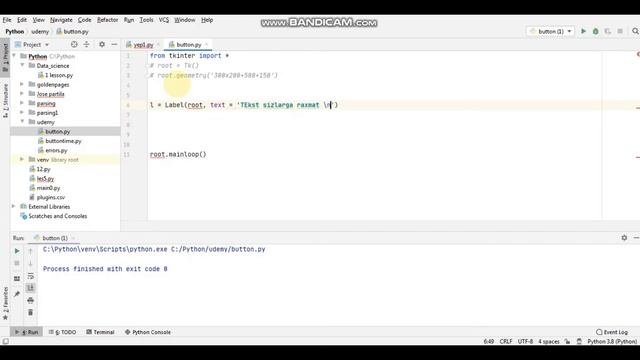This screenshot has width=640, height=360.
Task: Select buttontime.py in project tree
Action: 63,141
